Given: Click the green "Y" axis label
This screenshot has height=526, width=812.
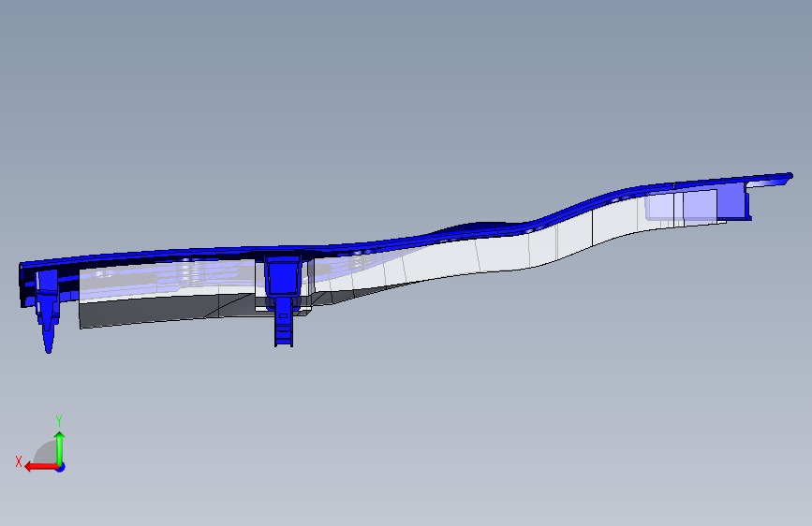Looking at the screenshot, I should [59, 421].
